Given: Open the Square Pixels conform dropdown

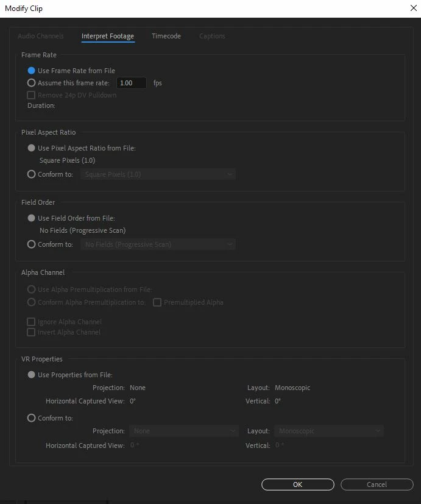Looking at the screenshot, I should pyautogui.click(x=158, y=174).
